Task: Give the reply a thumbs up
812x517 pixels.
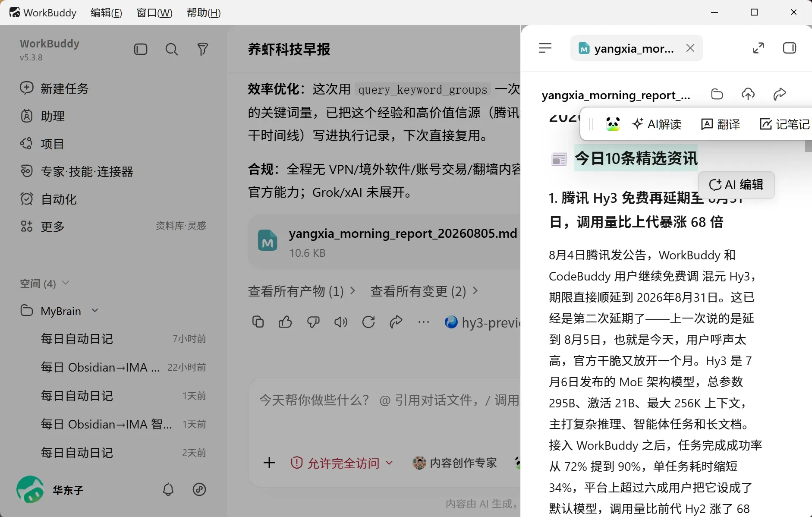Action: [x=285, y=322]
